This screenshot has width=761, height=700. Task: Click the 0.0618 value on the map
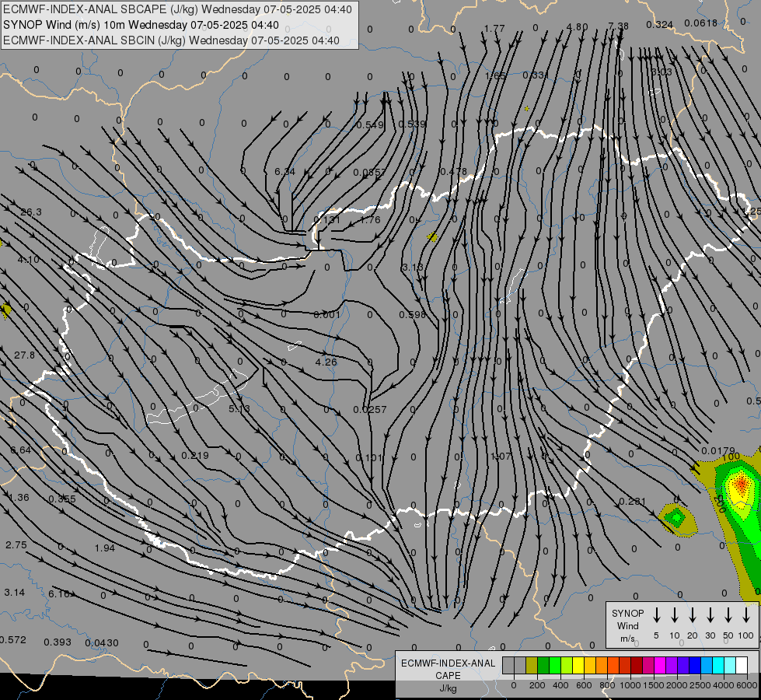[701, 23]
